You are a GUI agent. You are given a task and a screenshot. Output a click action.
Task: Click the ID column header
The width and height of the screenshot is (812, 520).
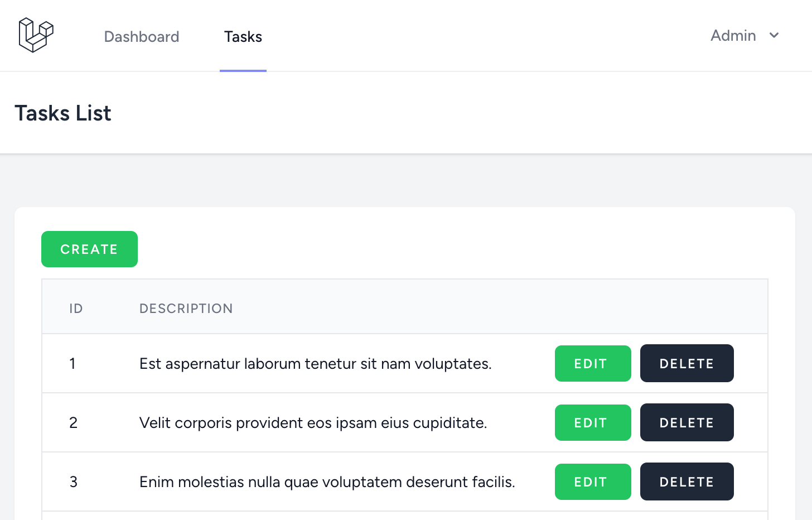[76, 309]
